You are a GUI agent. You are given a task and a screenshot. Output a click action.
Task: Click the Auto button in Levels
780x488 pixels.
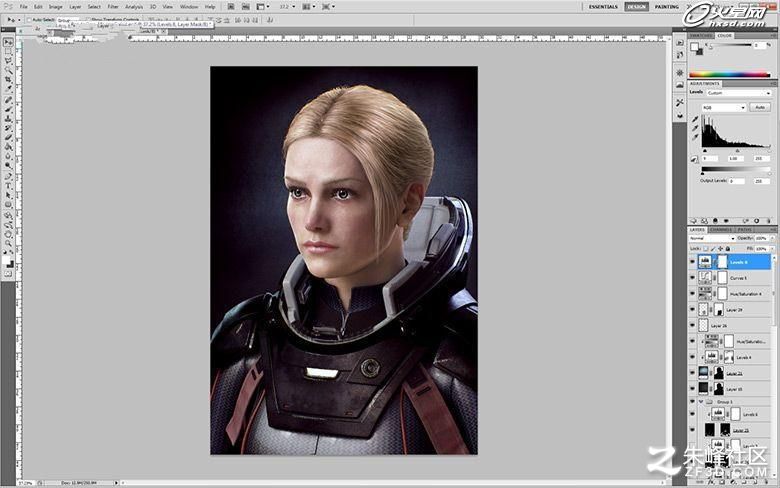tap(760, 107)
